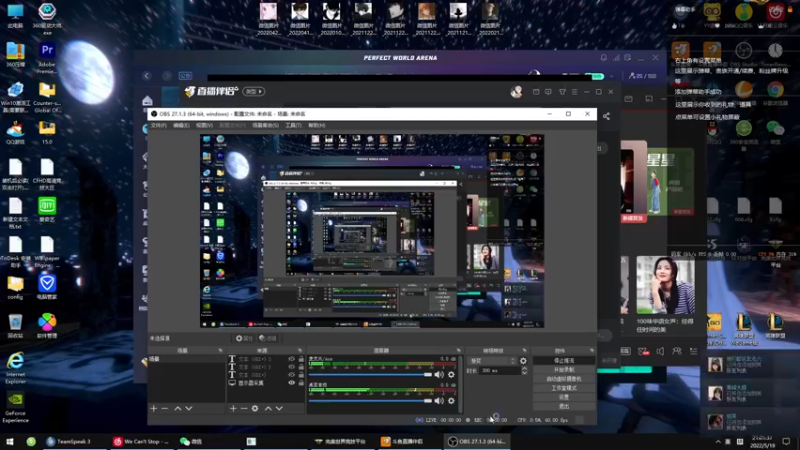Move the scene up with the arrow

pyautogui.click(x=178, y=409)
